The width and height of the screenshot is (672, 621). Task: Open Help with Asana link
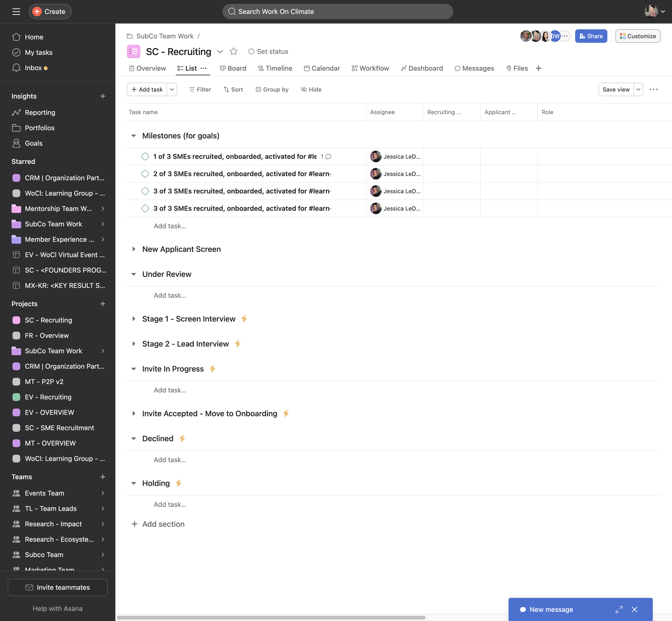[57, 609]
